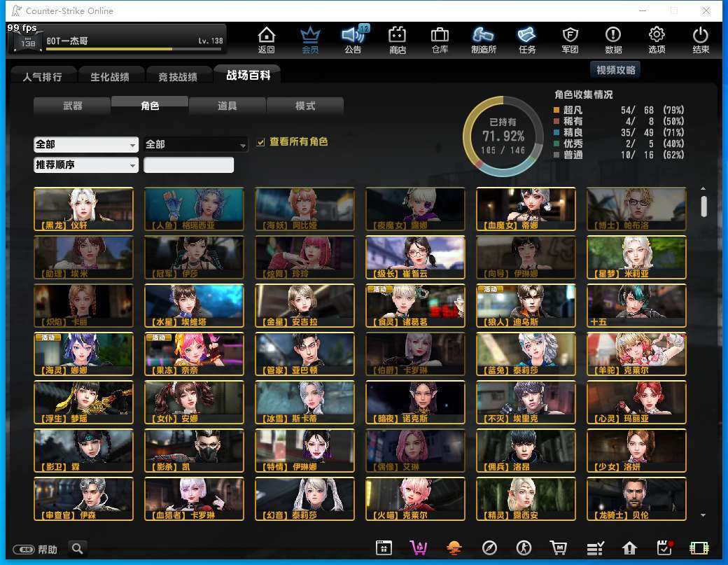
Task: Open the 制造所 crafting icon
Action: tap(483, 40)
